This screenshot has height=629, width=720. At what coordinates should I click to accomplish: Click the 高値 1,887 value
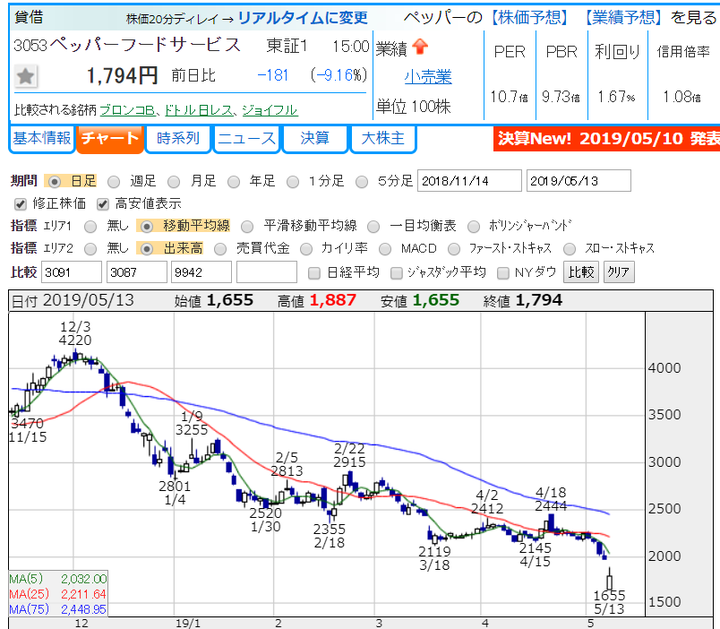coord(333,300)
